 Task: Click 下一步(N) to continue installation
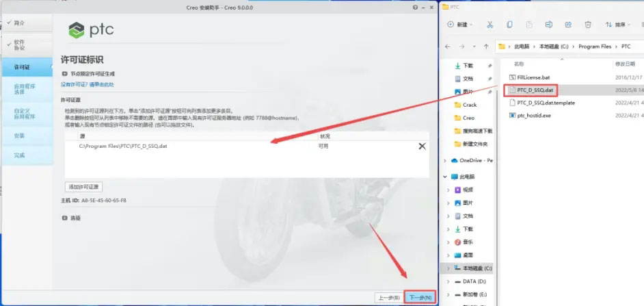coord(420,297)
